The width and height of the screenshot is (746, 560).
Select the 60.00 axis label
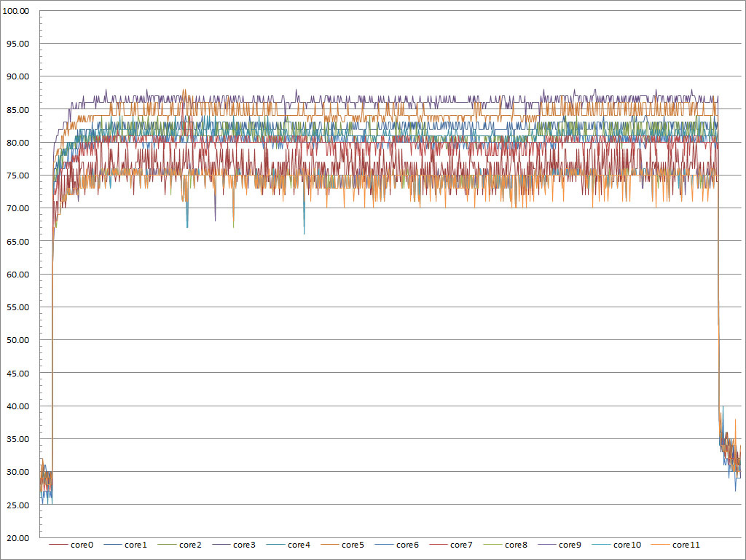(17, 275)
